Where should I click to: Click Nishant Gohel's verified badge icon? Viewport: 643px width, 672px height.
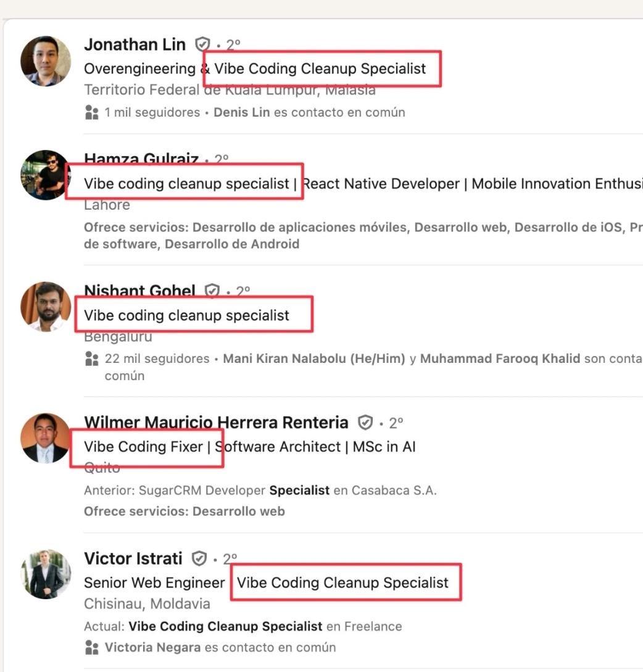pyautogui.click(x=213, y=290)
